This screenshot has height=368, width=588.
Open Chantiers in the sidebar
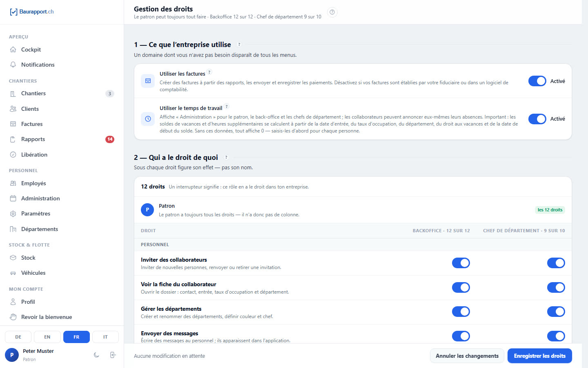(62, 93)
